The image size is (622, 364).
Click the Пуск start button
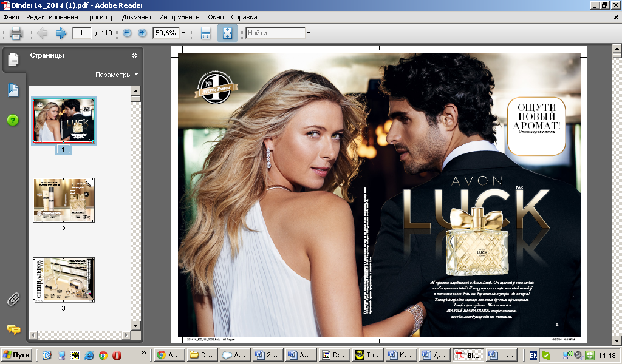[x=16, y=355]
